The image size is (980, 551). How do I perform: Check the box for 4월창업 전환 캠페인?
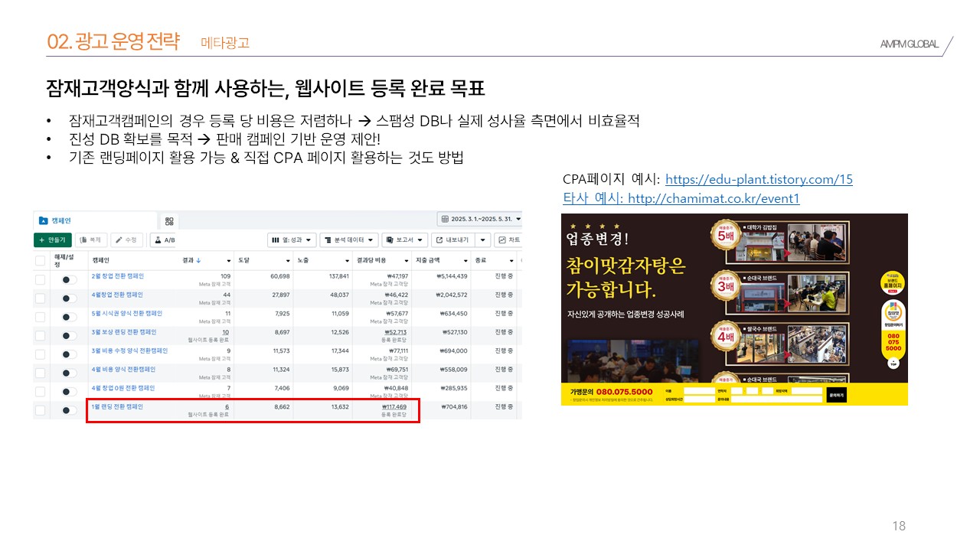pos(41,298)
